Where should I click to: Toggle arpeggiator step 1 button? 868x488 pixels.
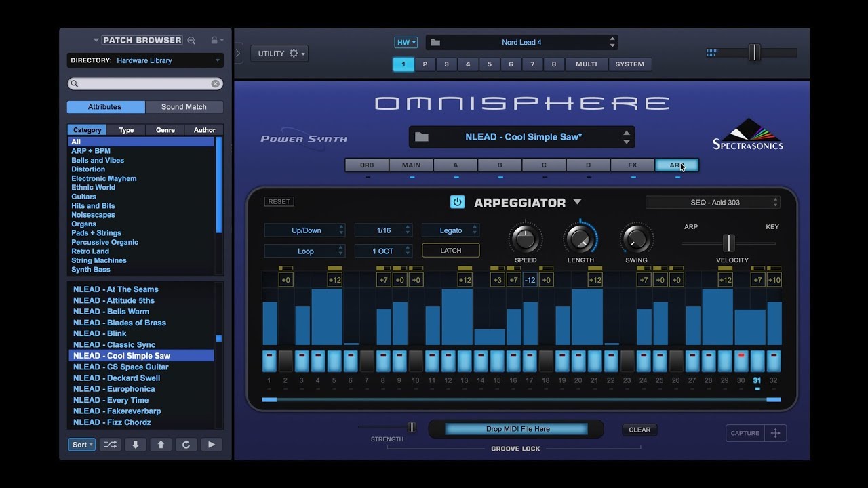(x=269, y=361)
